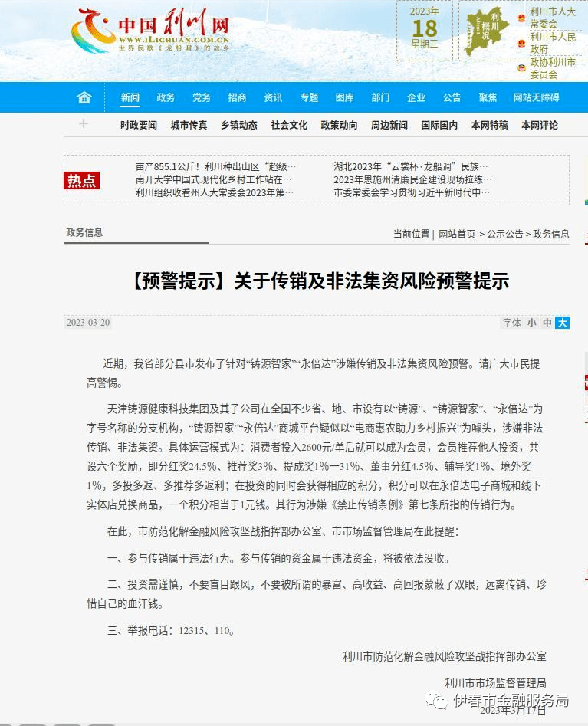Open the 聚焦 navigation tab

pos(488,97)
